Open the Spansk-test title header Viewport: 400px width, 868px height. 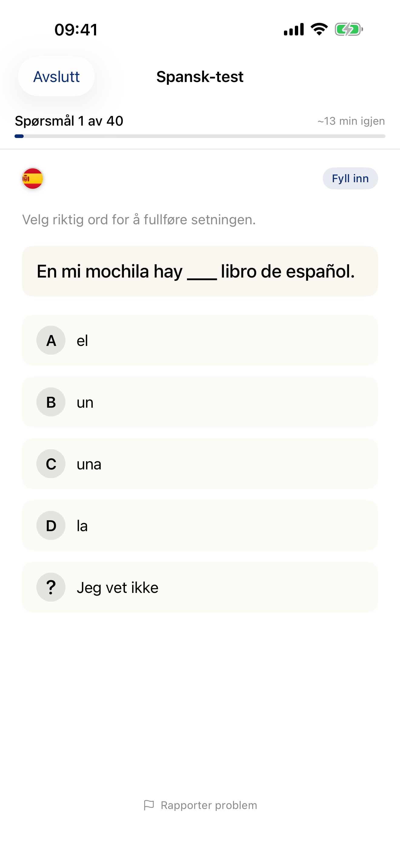pos(200,77)
